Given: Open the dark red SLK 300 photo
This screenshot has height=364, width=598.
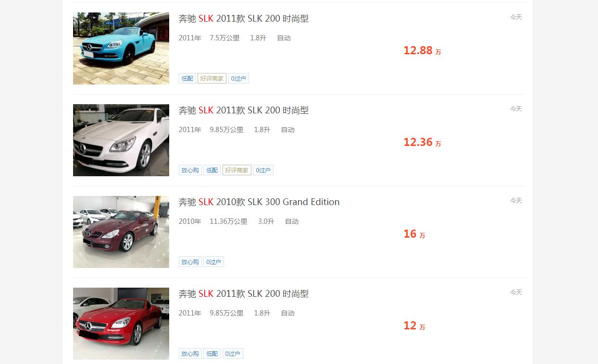Looking at the screenshot, I should [121, 232].
